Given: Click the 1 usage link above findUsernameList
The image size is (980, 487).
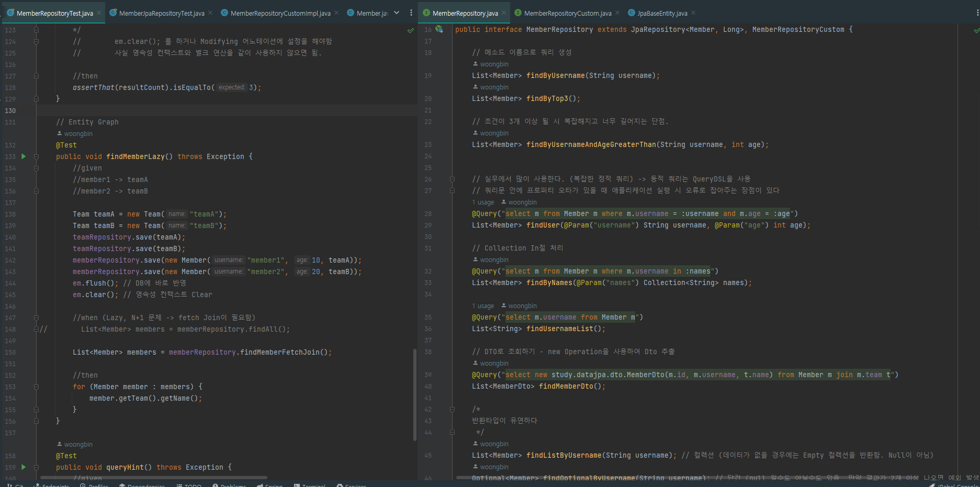Looking at the screenshot, I should [x=482, y=305].
